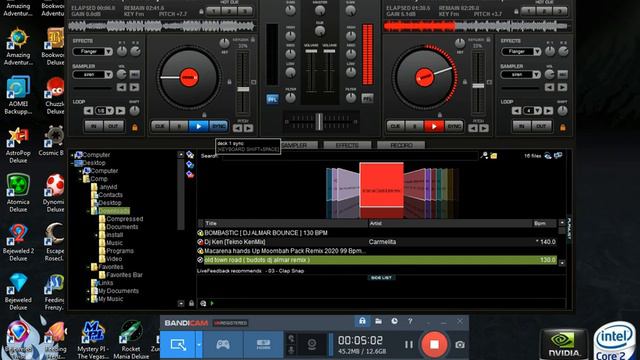Expand the My Music folder

click(88, 299)
